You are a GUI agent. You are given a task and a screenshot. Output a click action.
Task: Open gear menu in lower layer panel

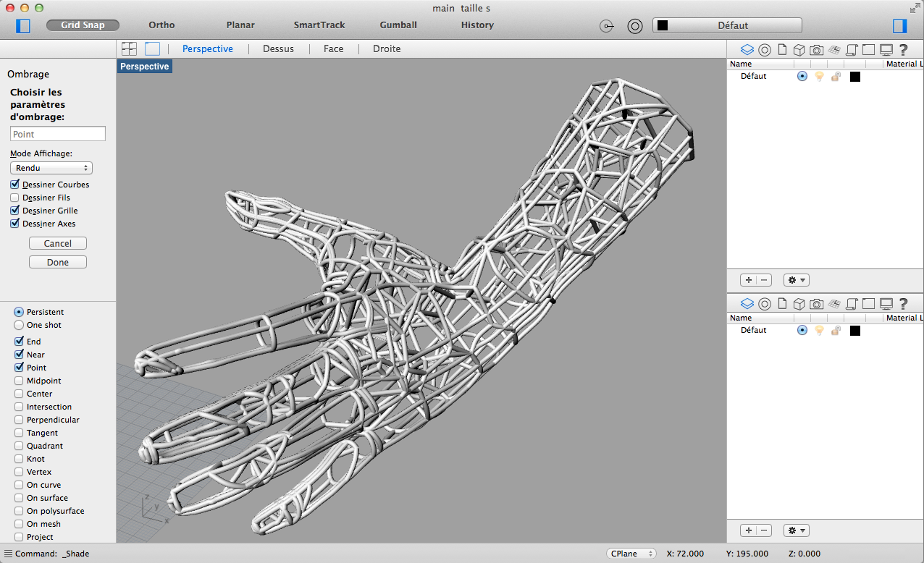pos(796,530)
